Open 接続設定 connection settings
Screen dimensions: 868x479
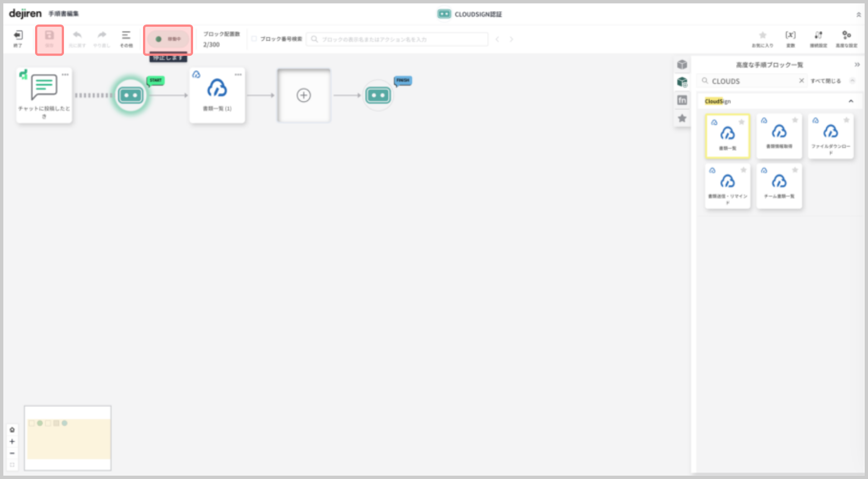tap(818, 38)
